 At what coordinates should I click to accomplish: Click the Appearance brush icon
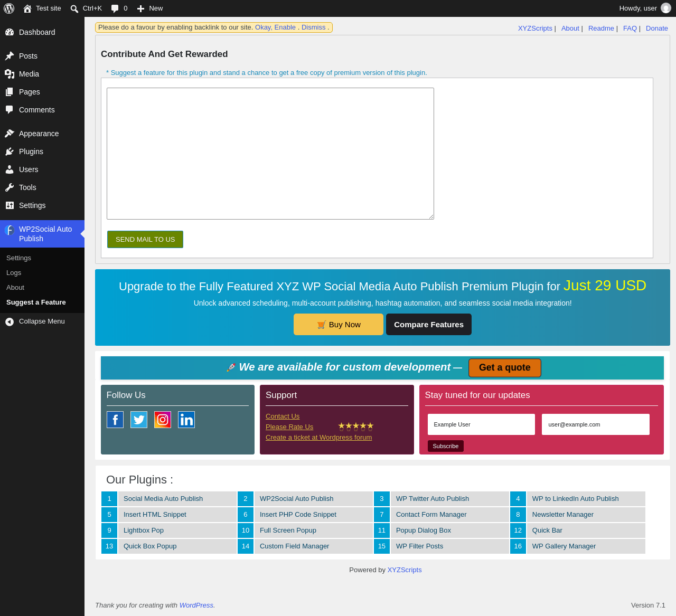coord(10,134)
